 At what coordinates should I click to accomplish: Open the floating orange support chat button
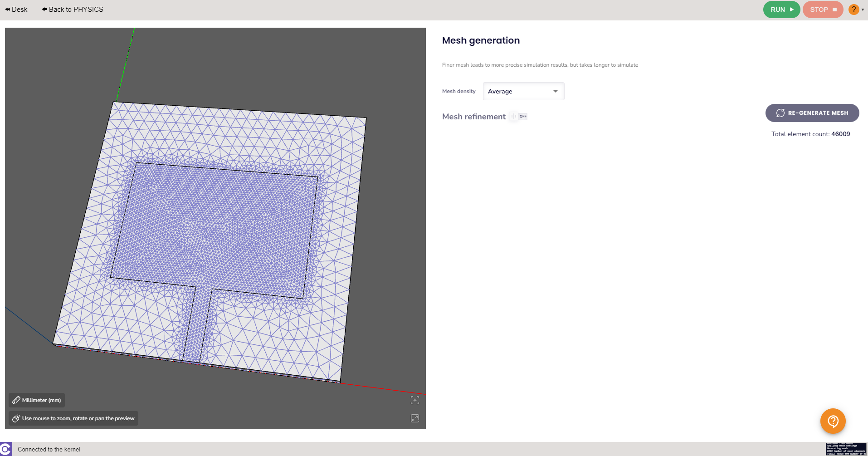pyautogui.click(x=833, y=421)
